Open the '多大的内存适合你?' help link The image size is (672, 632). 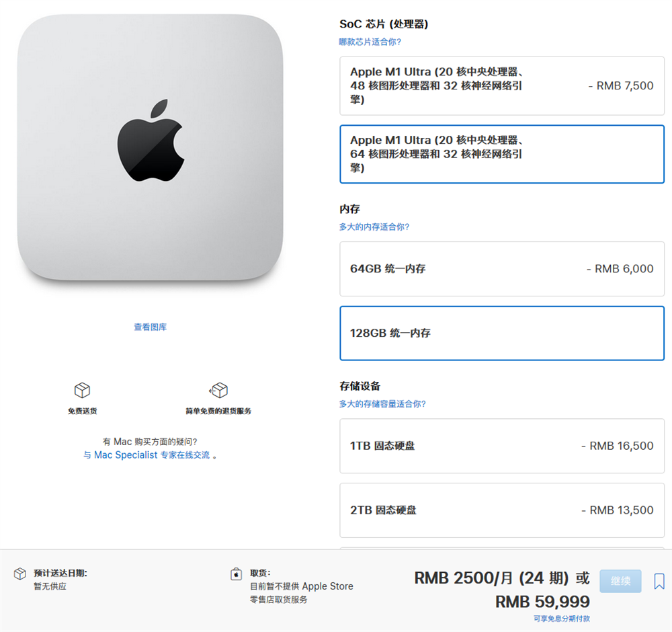tap(374, 227)
